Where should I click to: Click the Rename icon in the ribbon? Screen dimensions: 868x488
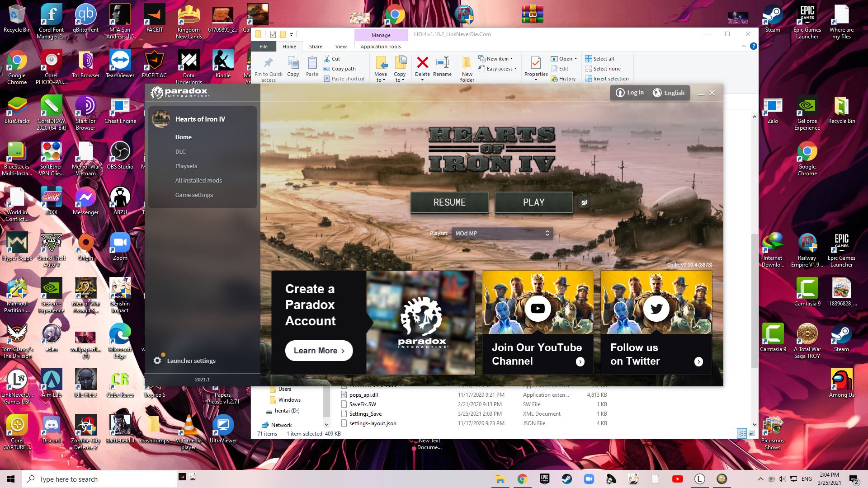tap(442, 63)
